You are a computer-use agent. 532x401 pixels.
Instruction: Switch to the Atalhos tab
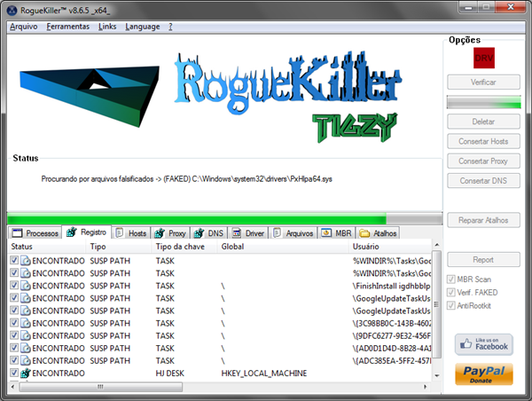pyautogui.click(x=378, y=233)
